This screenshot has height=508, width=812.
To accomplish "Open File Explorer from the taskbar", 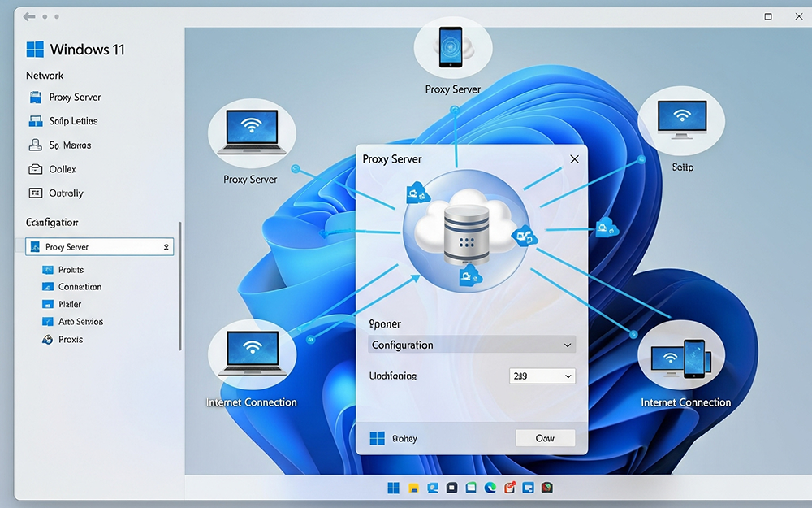I will tap(413, 488).
